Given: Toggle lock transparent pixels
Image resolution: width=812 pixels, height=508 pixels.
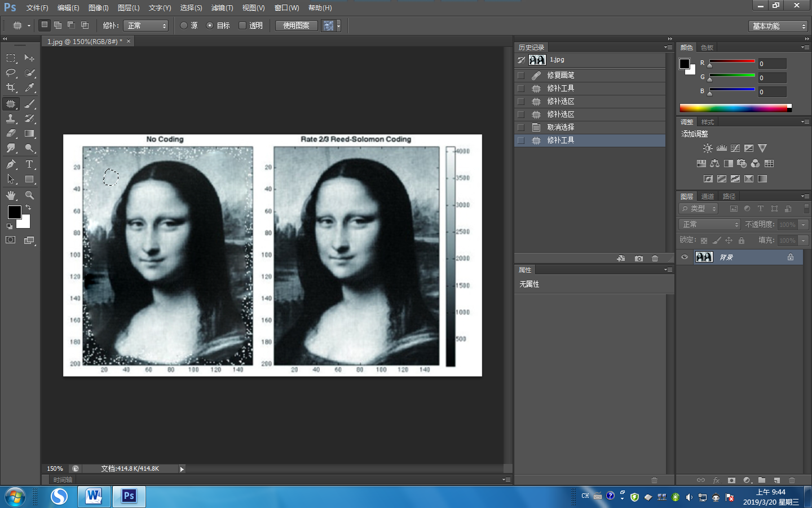Looking at the screenshot, I should (x=704, y=240).
